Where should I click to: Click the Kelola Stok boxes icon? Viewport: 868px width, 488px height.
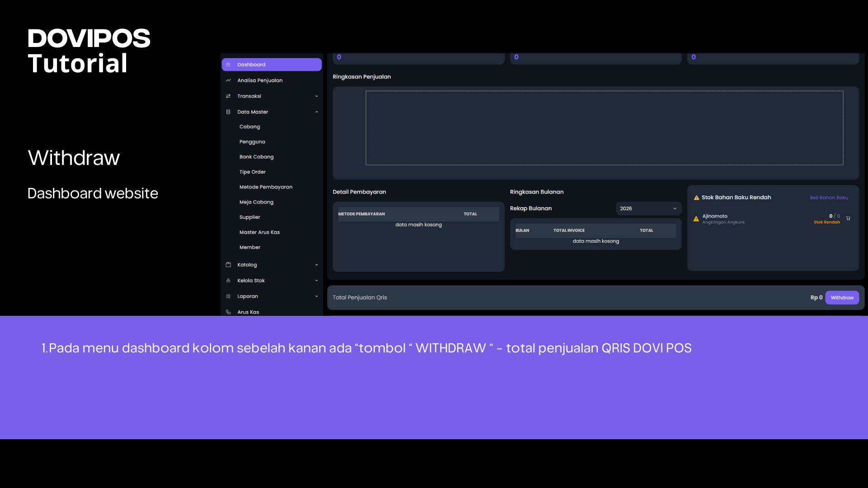tap(228, 281)
